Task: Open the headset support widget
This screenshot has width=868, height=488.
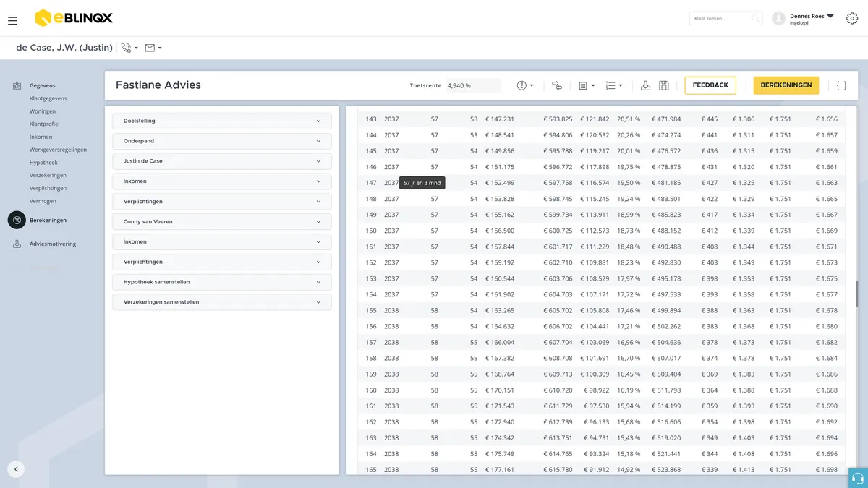Action: pyautogui.click(x=858, y=478)
